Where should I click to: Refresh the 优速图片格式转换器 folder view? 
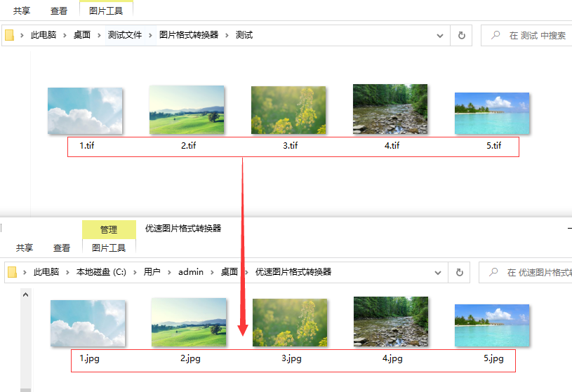459,272
